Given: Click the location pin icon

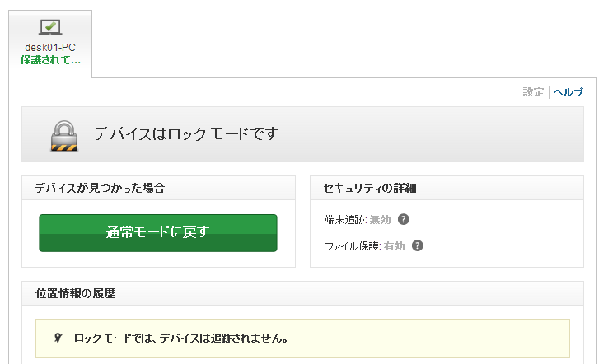Looking at the screenshot, I should (x=57, y=338).
